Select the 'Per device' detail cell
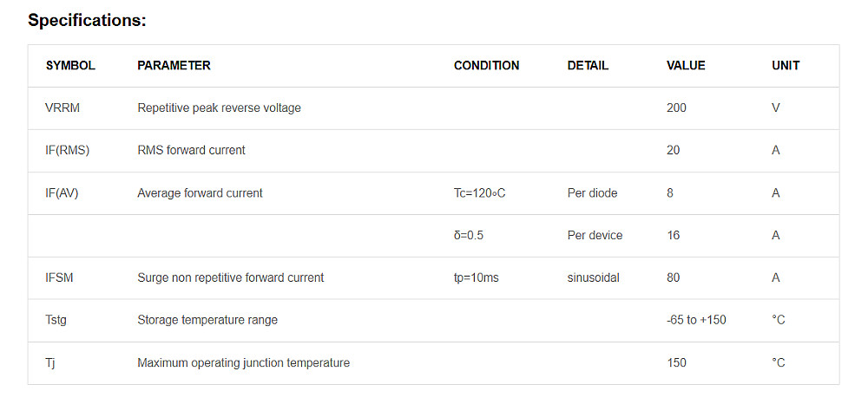Viewport: 868px width, 404px height. [595, 236]
